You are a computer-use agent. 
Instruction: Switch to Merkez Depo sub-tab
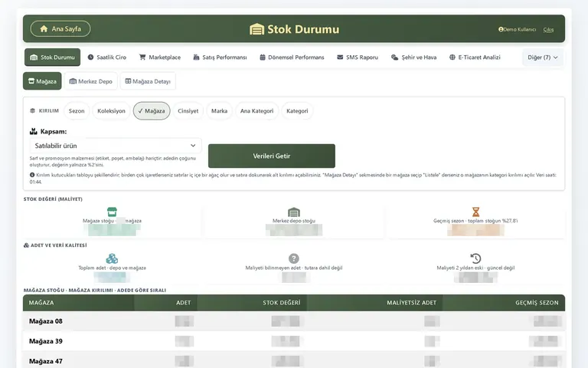(x=91, y=81)
